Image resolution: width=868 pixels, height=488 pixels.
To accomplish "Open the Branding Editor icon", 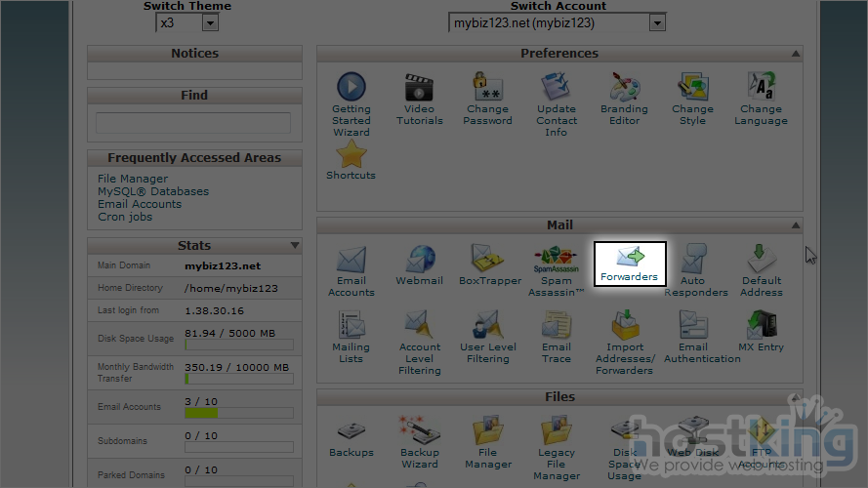I will pyautogui.click(x=624, y=99).
